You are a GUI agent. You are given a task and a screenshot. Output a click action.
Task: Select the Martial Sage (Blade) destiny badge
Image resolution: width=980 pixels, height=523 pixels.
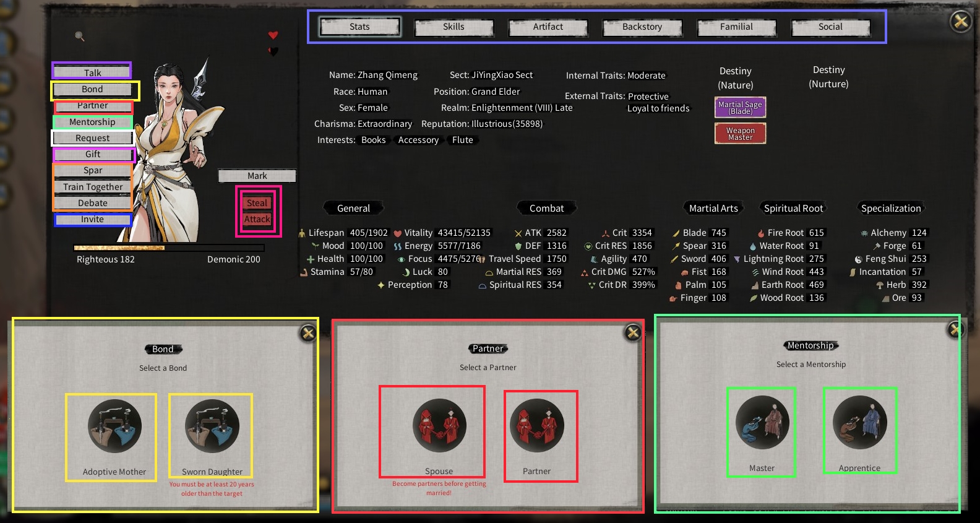740,108
